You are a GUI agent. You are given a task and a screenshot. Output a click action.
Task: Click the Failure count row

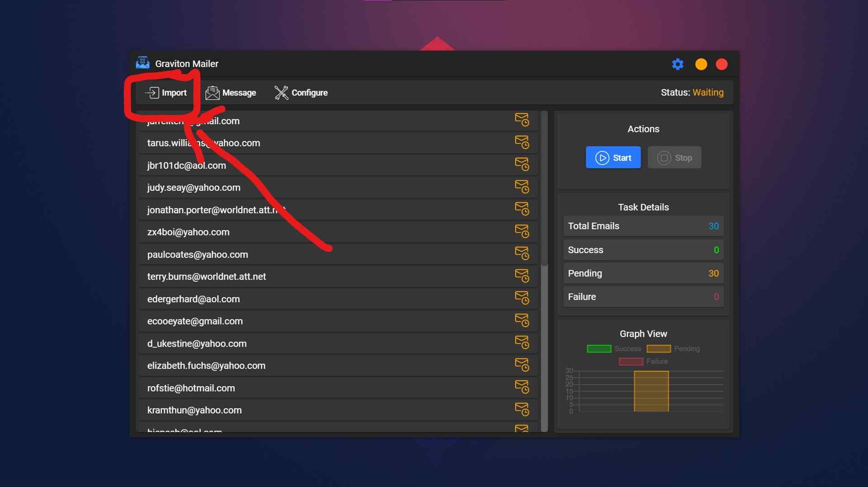pyautogui.click(x=643, y=297)
